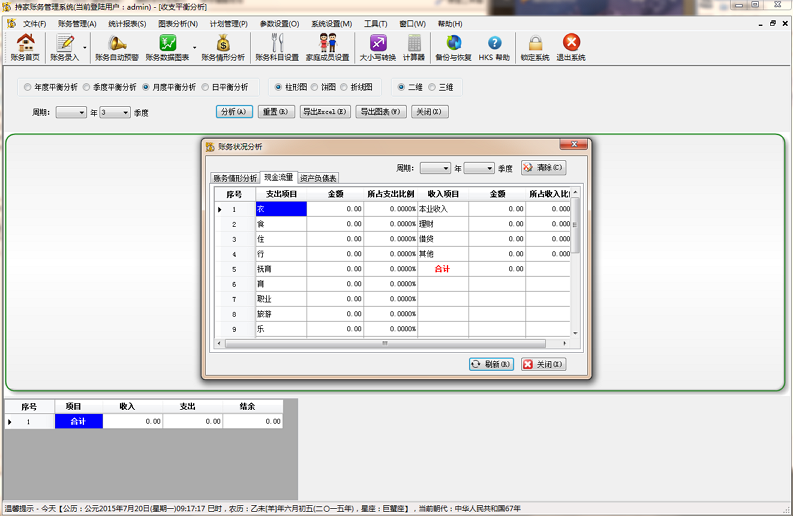Open the 账务首页 home icon
This screenshot has height=516, width=793.
click(25, 48)
